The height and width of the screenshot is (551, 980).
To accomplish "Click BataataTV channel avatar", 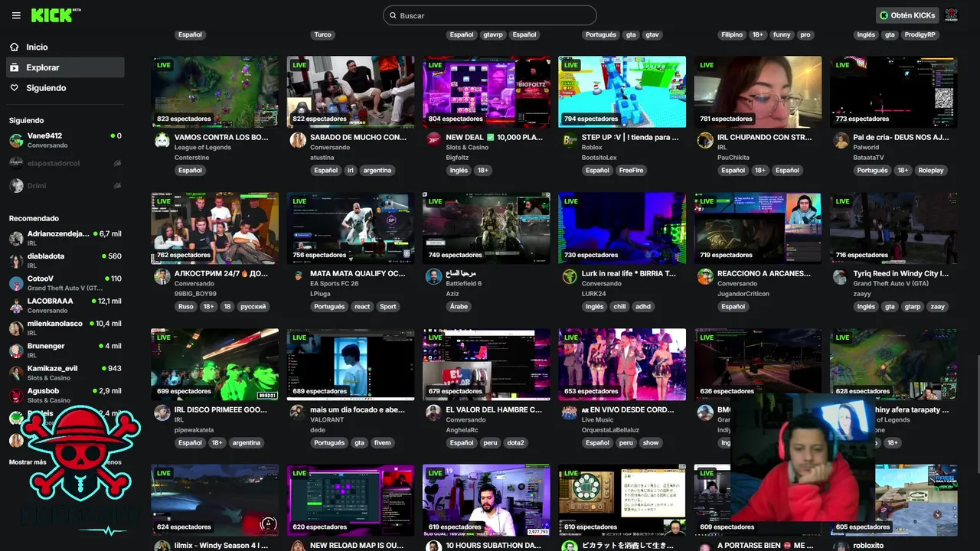I will coord(841,140).
